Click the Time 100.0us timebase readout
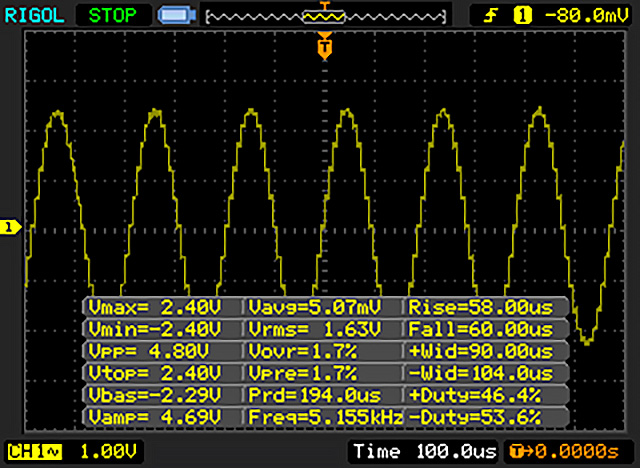 pyautogui.click(x=422, y=450)
